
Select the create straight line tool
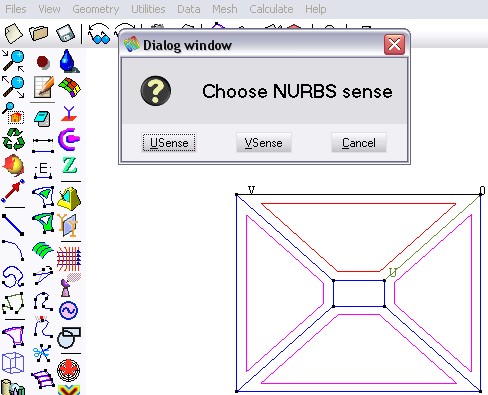click(x=13, y=225)
